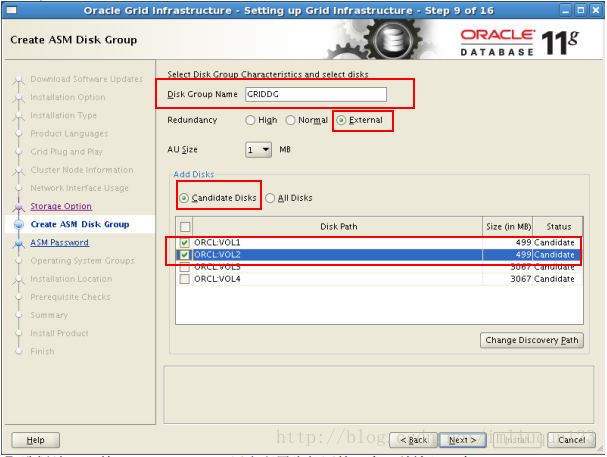Open the ASM Password step link
Screen dimensions: 607x457
60,243
